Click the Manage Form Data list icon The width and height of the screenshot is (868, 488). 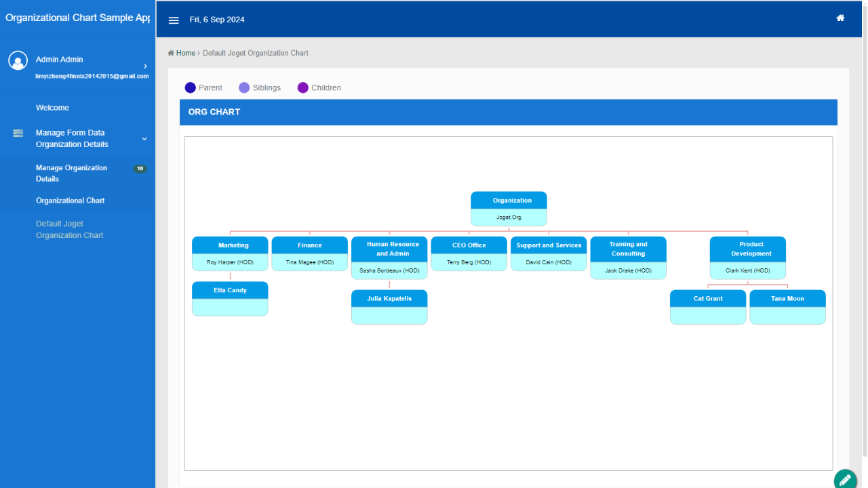(18, 133)
